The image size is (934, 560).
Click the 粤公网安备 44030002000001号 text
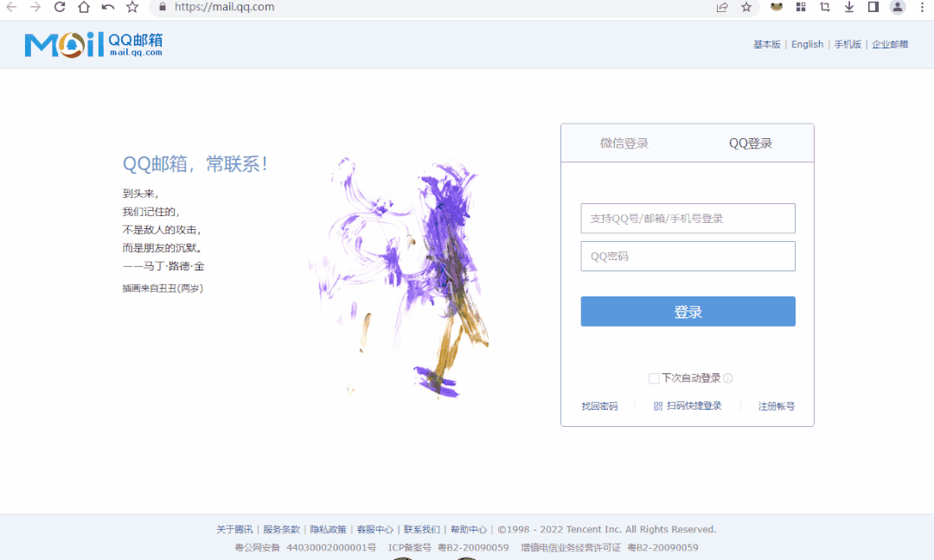tap(305, 548)
